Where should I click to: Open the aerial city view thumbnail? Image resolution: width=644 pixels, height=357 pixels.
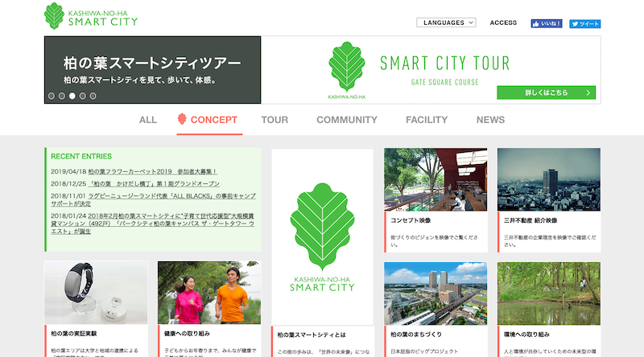pyautogui.click(x=436, y=293)
